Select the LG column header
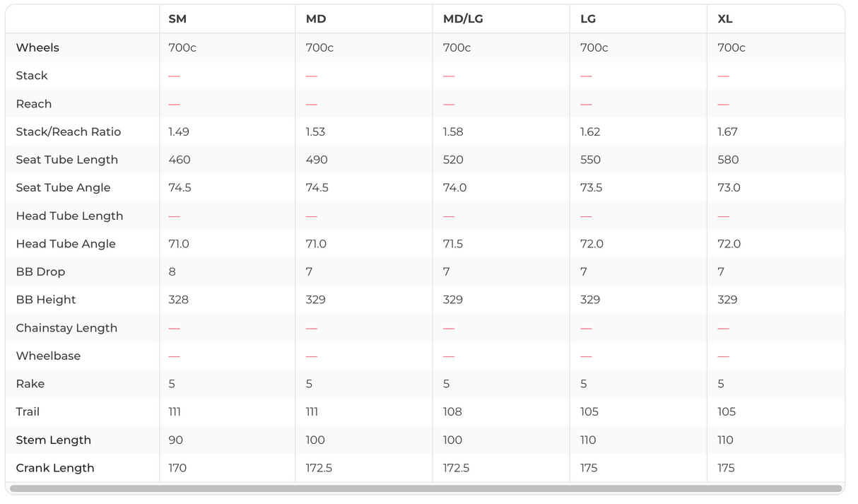This screenshot has width=858, height=504. pos(588,19)
